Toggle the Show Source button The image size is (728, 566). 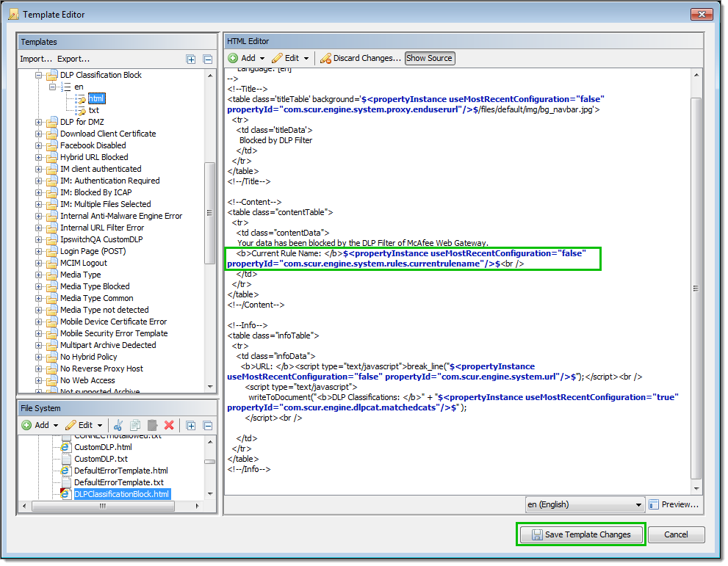click(430, 58)
